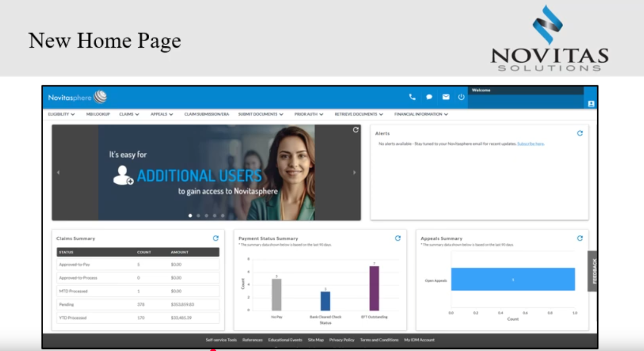Refresh the Appeals Summary chart
Screen dimensions: 644x351
click(x=580, y=238)
